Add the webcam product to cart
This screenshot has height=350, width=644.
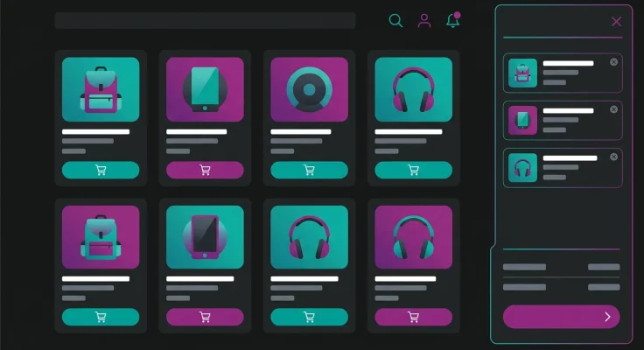tap(309, 170)
